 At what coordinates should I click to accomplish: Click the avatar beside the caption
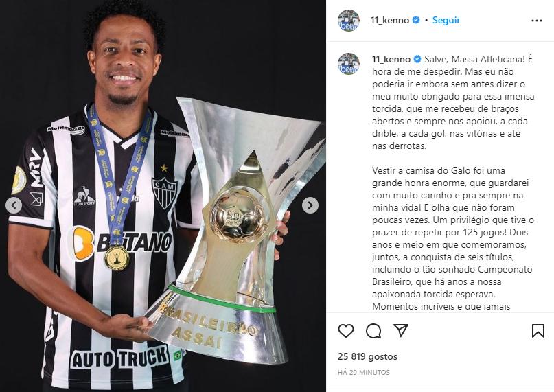pyautogui.click(x=348, y=64)
